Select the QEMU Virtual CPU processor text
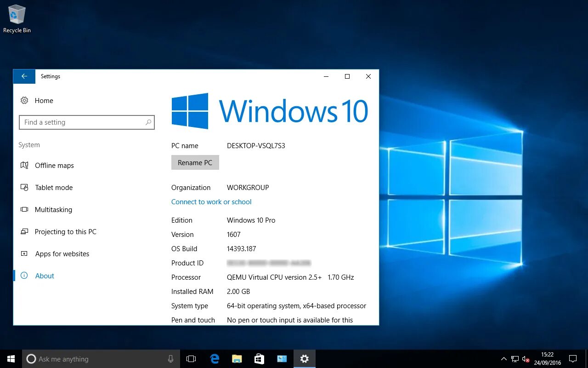 (x=290, y=277)
